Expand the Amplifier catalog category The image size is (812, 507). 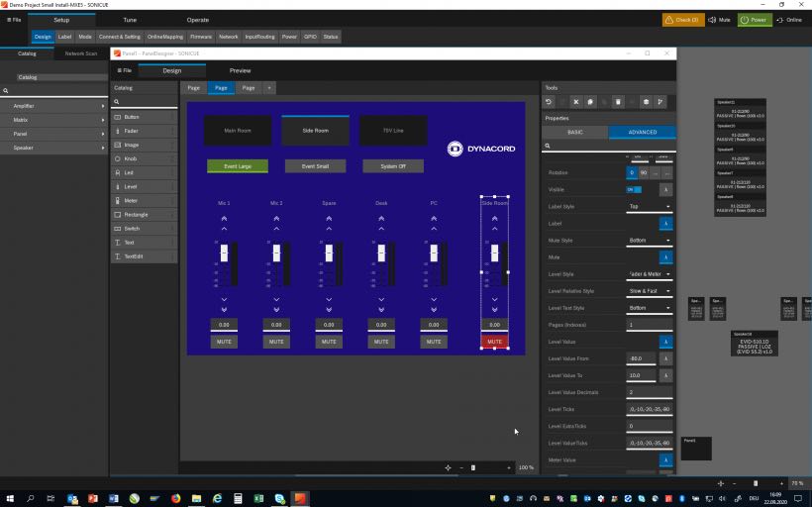[x=53, y=105]
